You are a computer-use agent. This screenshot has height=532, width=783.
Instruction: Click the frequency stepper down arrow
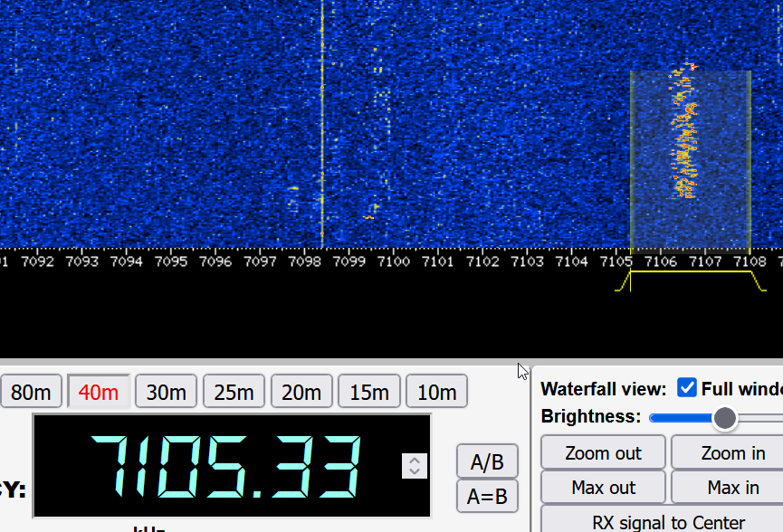coord(415,471)
